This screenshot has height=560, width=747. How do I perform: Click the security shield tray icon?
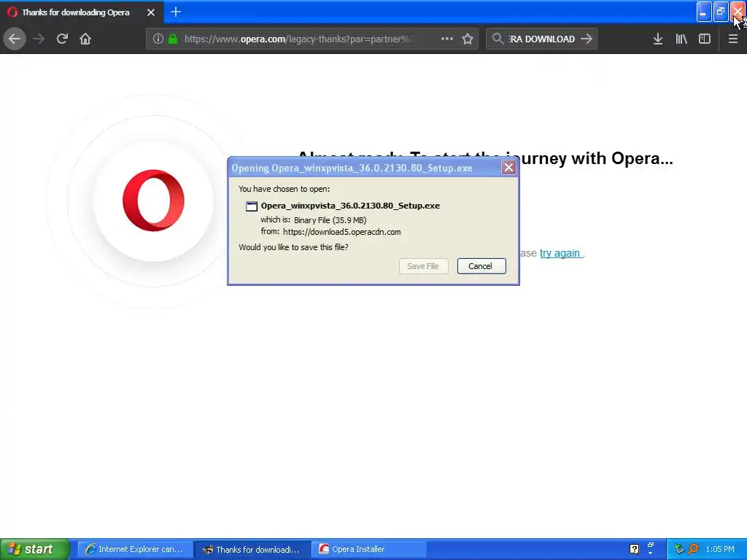click(679, 549)
